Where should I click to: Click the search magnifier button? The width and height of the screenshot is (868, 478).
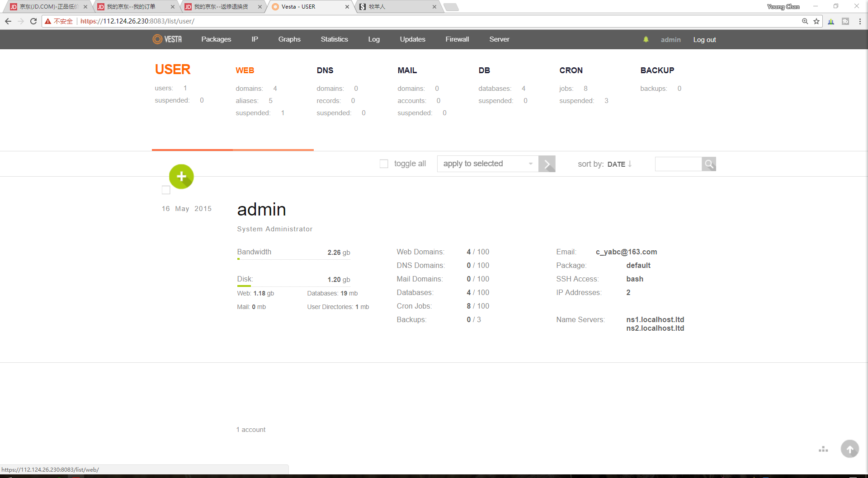point(709,164)
